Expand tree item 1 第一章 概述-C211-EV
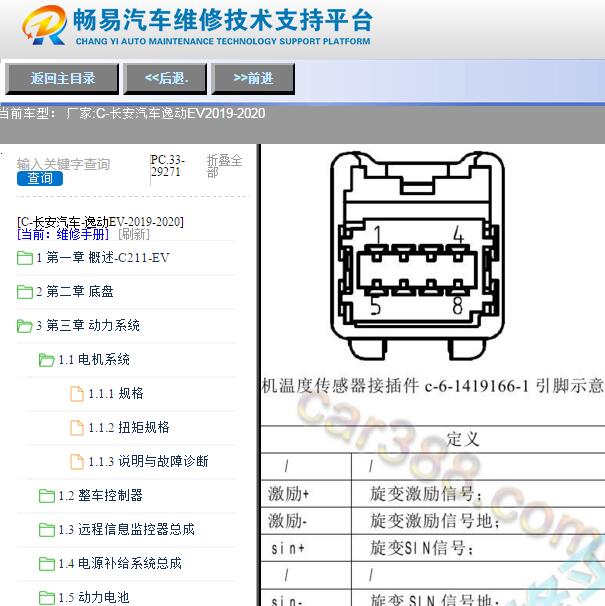 pyautogui.click(x=103, y=258)
